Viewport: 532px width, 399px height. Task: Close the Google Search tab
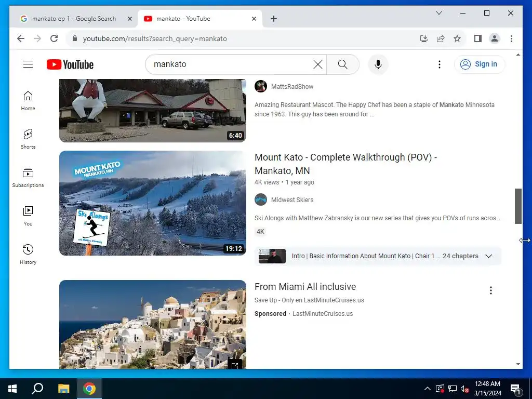[x=129, y=19]
